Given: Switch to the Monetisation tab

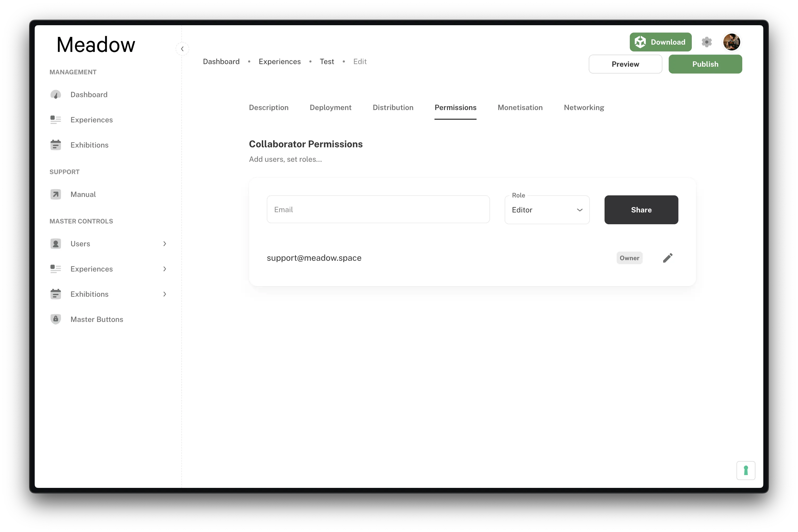Looking at the screenshot, I should pyautogui.click(x=520, y=108).
